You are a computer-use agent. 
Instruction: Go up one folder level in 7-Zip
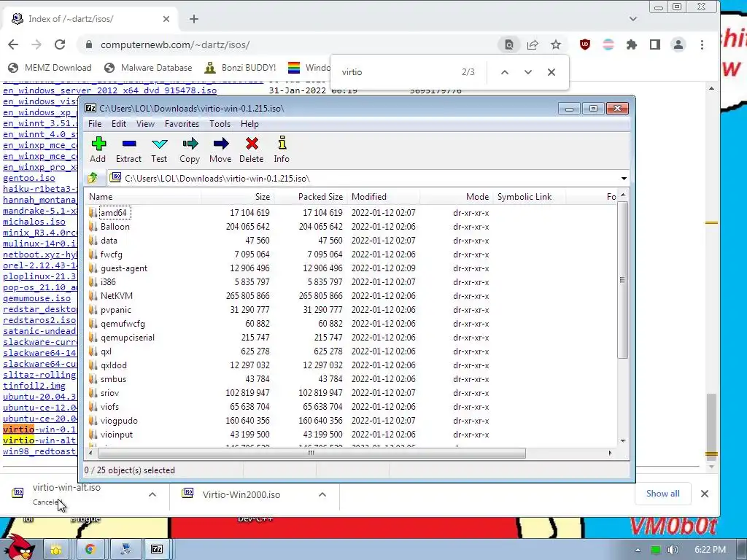(x=93, y=178)
